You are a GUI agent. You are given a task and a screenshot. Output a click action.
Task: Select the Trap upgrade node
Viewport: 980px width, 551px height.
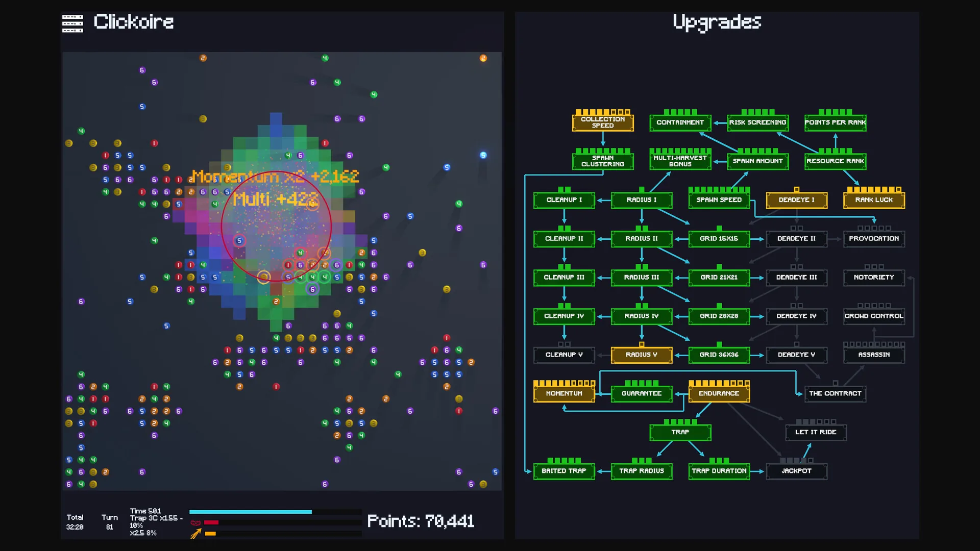click(x=680, y=432)
